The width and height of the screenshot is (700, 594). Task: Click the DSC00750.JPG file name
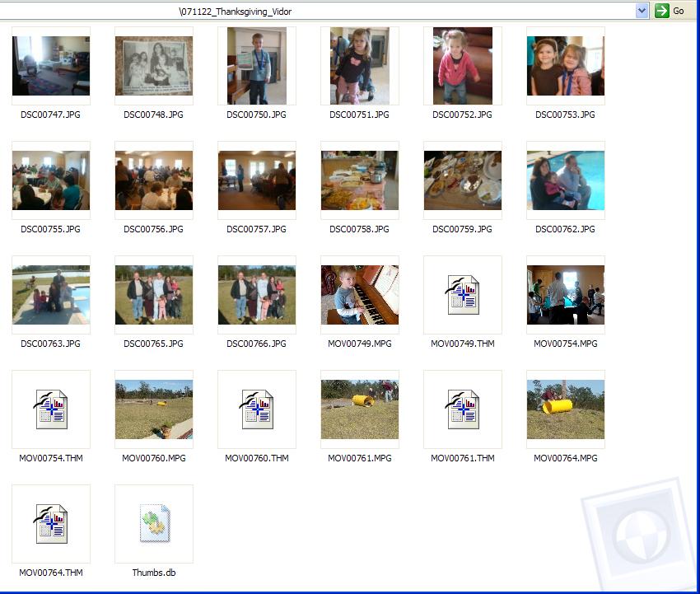[x=256, y=115]
